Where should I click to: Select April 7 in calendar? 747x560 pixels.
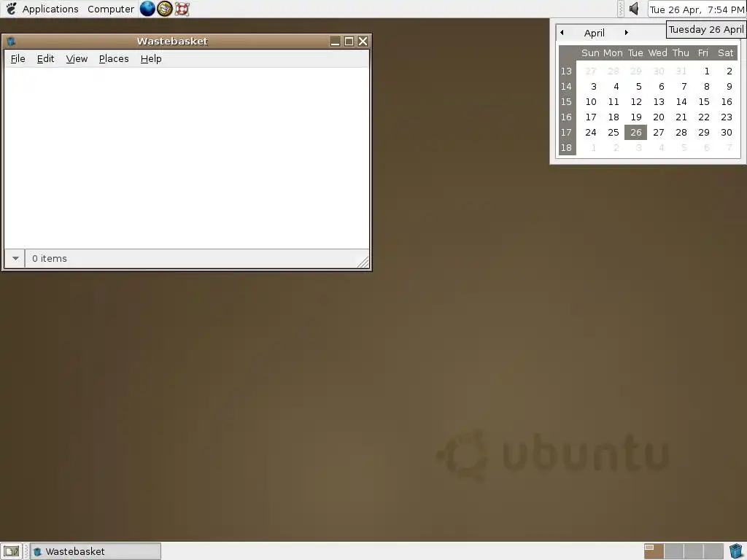point(684,87)
